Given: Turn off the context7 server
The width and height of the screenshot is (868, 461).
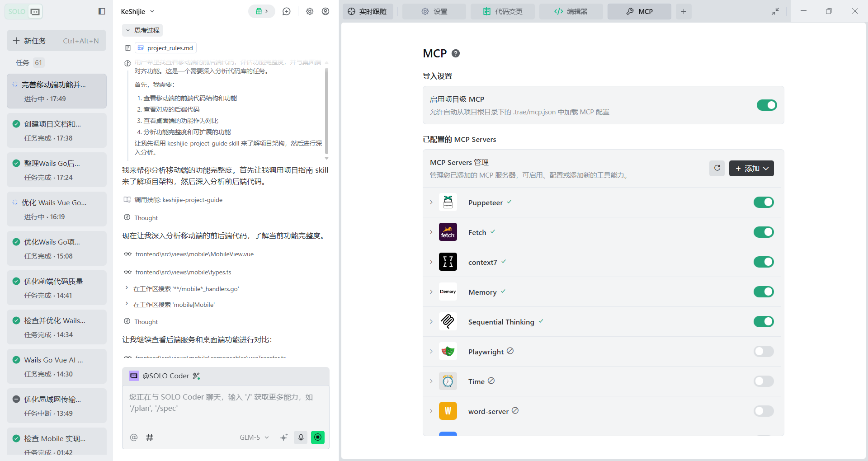Looking at the screenshot, I should pyautogui.click(x=764, y=262).
